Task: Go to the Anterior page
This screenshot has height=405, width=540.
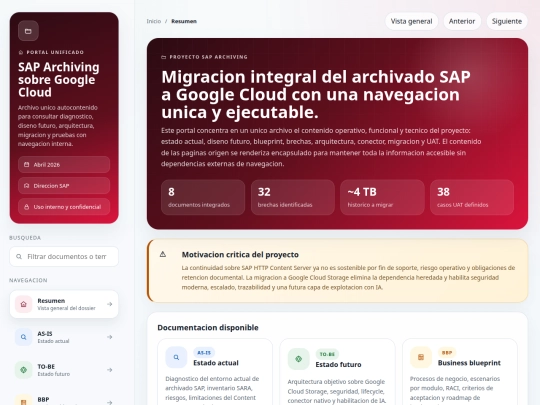Action: [x=461, y=21]
